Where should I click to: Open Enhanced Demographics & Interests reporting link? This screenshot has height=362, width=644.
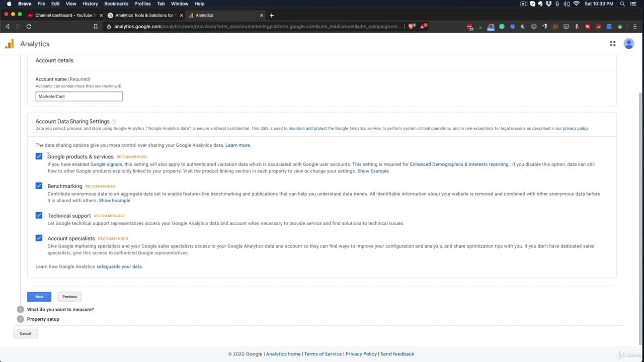pyautogui.click(x=459, y=164)
